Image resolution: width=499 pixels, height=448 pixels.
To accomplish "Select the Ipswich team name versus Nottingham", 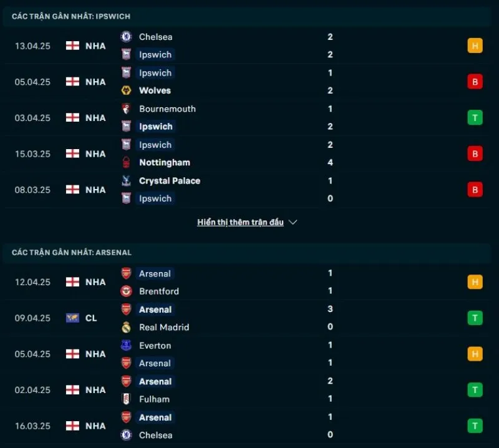I will click(x=155, y=145).
